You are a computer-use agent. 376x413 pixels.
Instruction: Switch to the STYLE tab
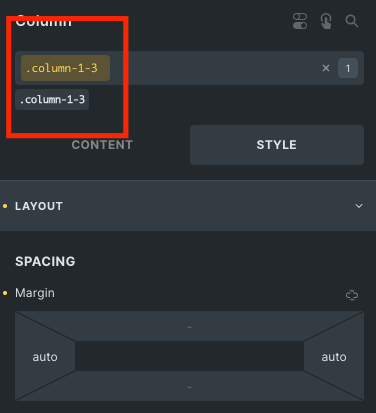(277, 145)
